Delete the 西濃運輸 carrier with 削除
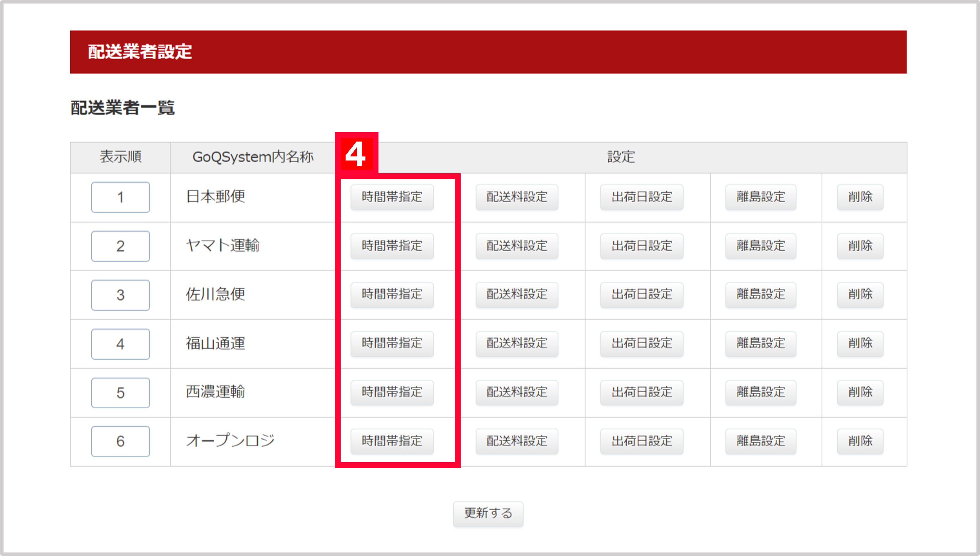 tap(860, 393)
